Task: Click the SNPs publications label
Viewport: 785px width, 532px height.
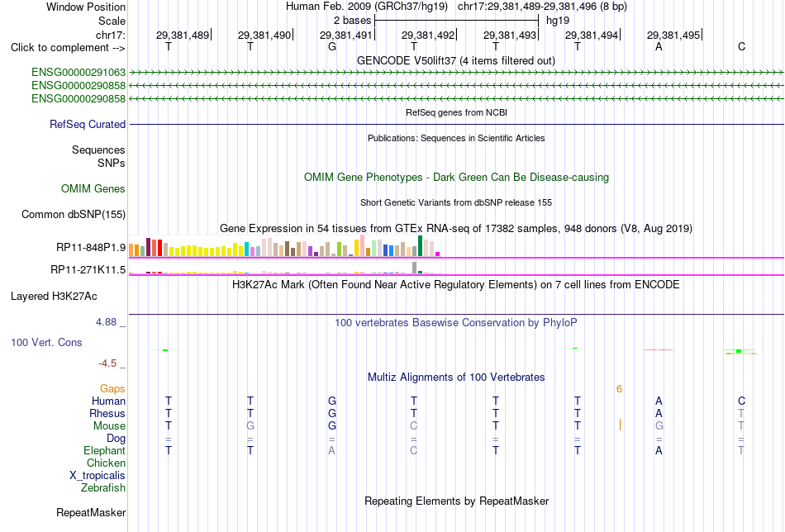Action: [112, 164]
